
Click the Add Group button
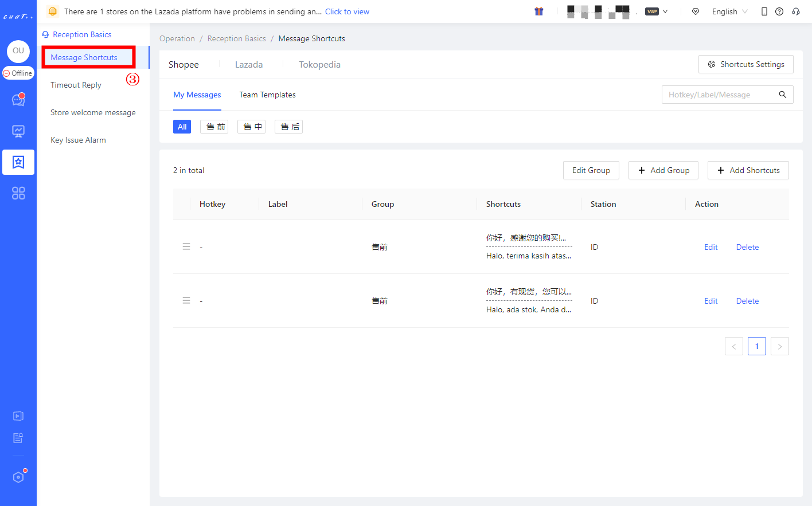click(663, 170)
